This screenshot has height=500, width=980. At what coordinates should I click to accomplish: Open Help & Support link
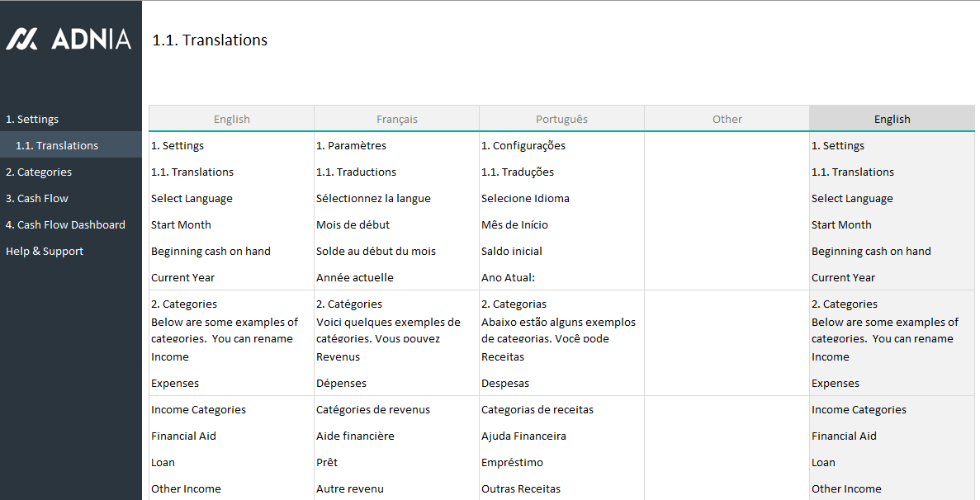pyautogui.click(x=45, y=251)
